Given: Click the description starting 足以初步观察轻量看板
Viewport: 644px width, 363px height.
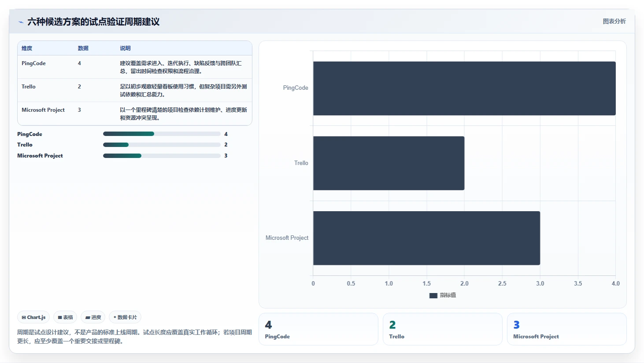Looking at the screenshot, I should tap(183, 91).
